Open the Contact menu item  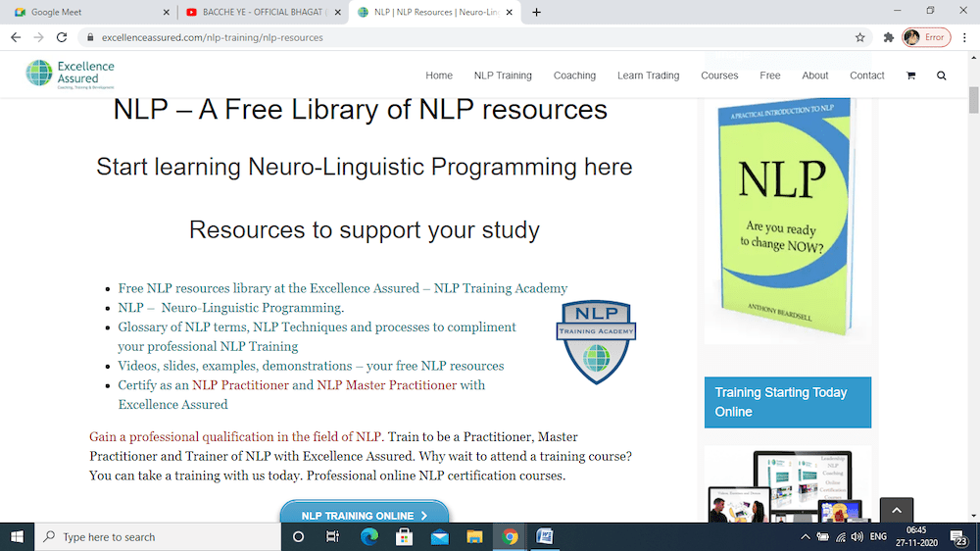click(867, 75)
